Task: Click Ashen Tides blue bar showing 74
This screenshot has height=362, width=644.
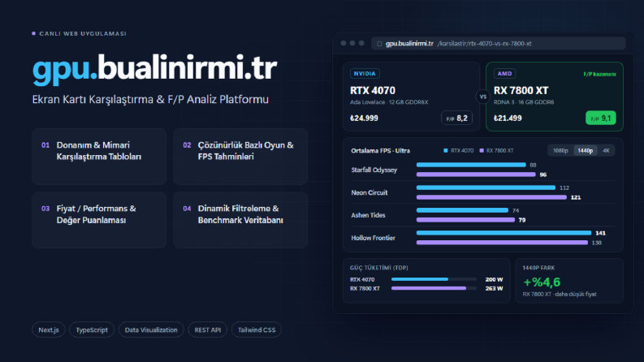Action: [x=462, y=210]
